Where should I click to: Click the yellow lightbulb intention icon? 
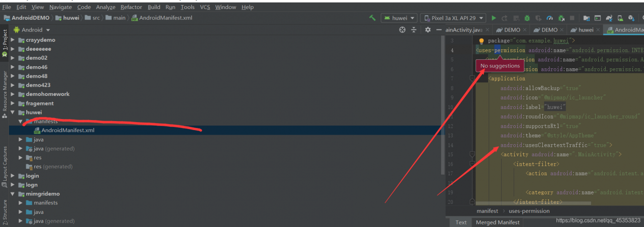pos(481,41)
